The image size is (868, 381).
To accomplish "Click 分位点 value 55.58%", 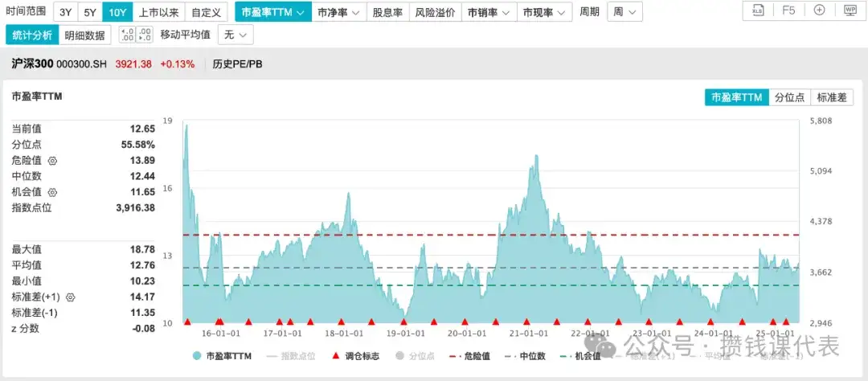I will 138,145.
